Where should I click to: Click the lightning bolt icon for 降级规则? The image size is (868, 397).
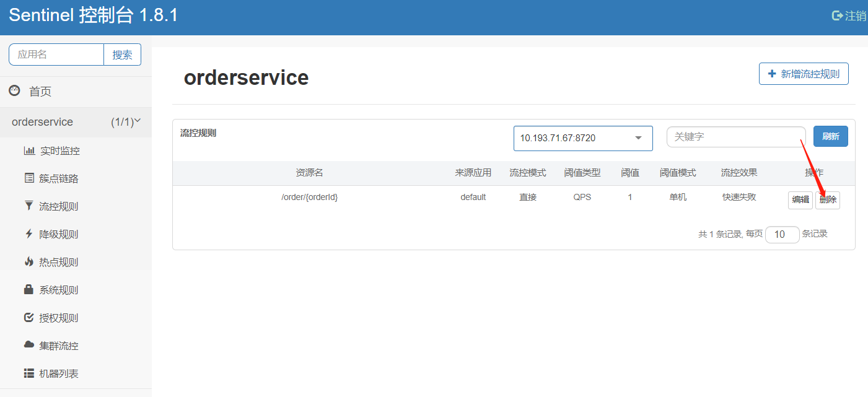pyautogui.click(x=28, y=234)
